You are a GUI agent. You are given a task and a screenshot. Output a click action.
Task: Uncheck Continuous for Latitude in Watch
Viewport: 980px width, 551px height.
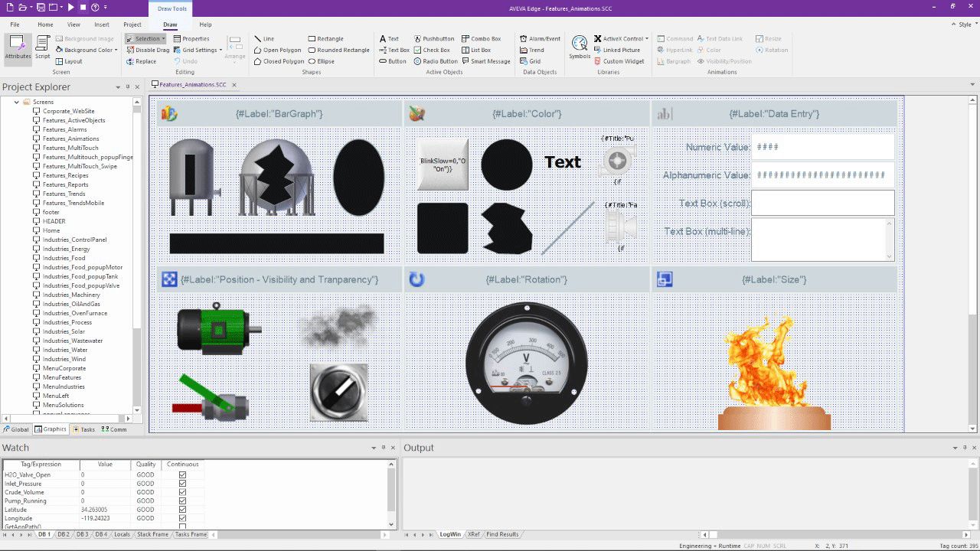(181, 510)
